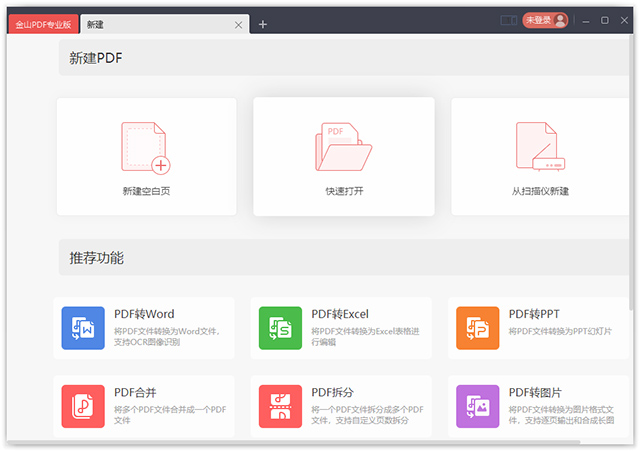The height and width of the screenshot is (451, 640).
Task: Open the PDF split scissors icon
Action: click(280, 407)
